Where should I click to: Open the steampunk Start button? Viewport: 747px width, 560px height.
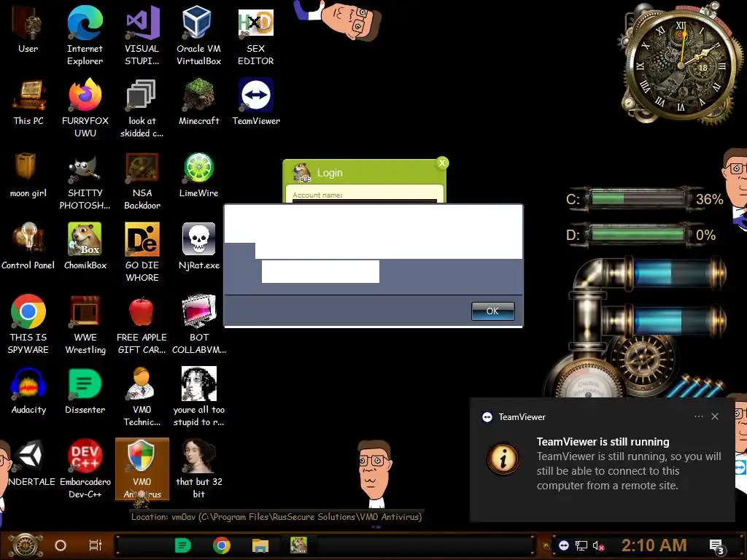coord(26,545)
